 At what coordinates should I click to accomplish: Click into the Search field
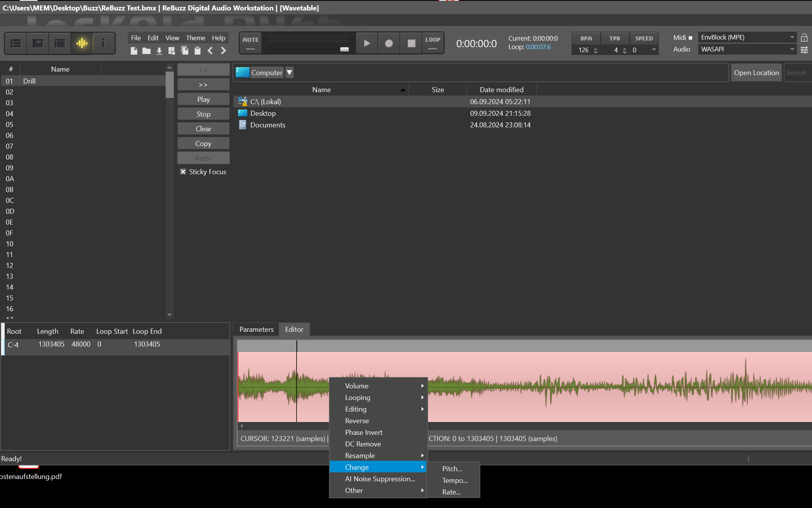(797, 73)
